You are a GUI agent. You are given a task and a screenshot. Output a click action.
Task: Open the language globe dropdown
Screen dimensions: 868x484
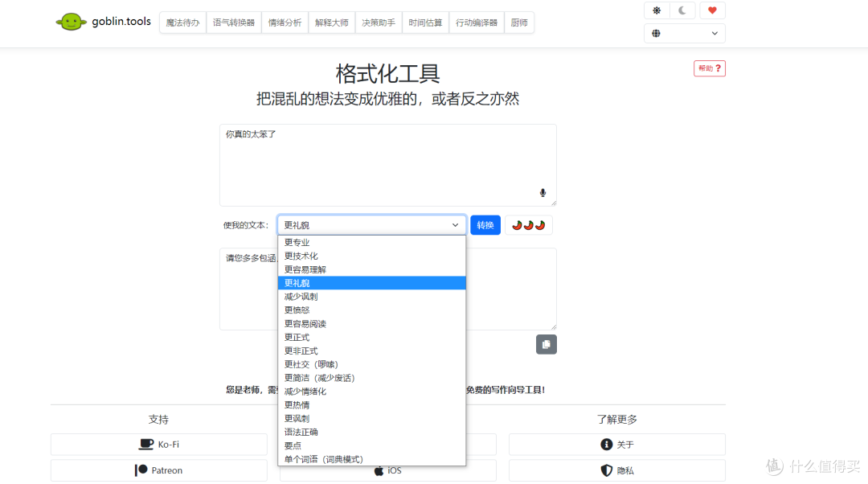[685, 33]
